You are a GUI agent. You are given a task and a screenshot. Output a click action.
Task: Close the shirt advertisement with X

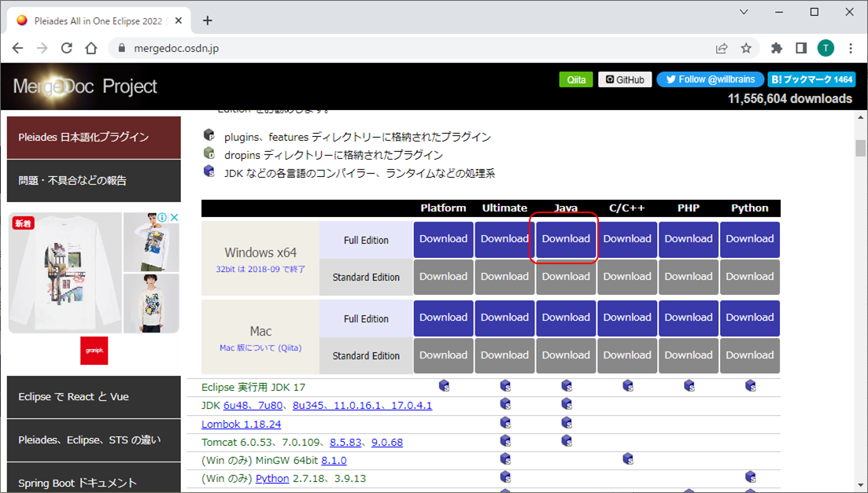click(174, 218)
